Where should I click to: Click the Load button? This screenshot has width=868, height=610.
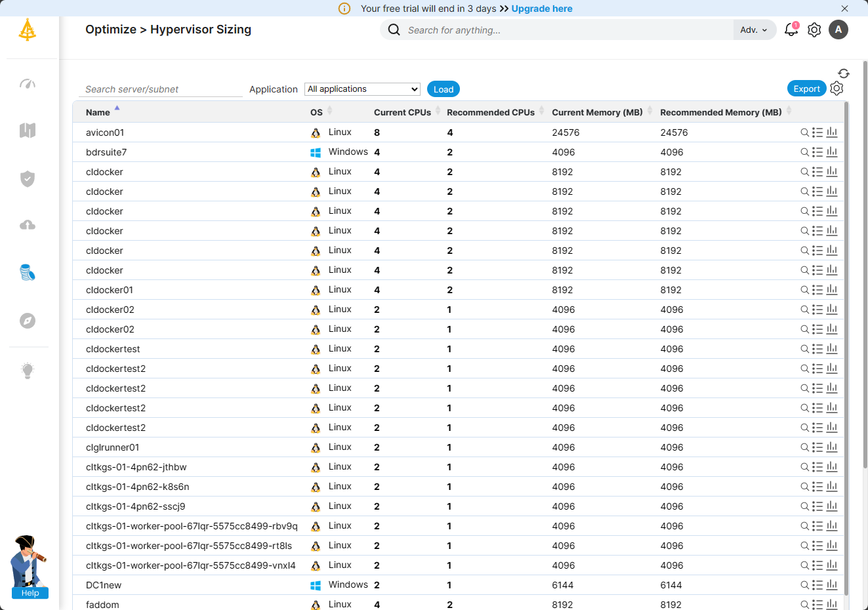(443, 89)
